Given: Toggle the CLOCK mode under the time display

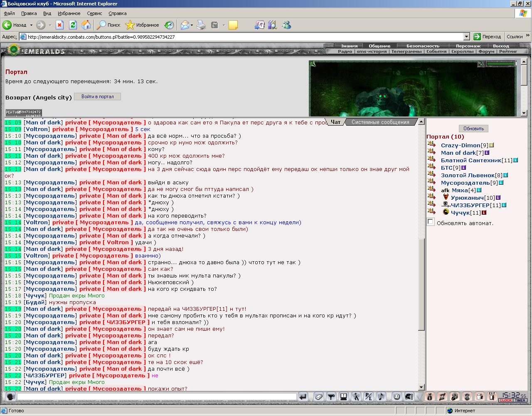Looking at the screenshot, I should [506, 400].
